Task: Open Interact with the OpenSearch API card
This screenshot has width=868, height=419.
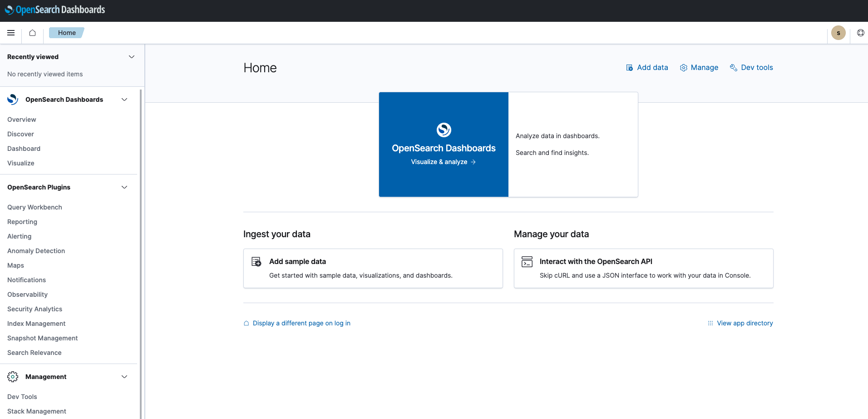Action: (x=644, y=268)
